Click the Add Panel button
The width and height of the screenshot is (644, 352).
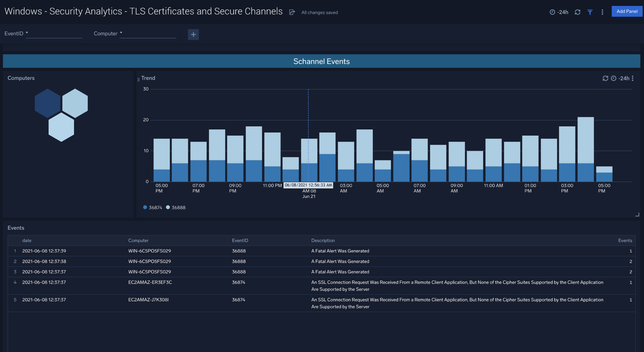[627, 11]
